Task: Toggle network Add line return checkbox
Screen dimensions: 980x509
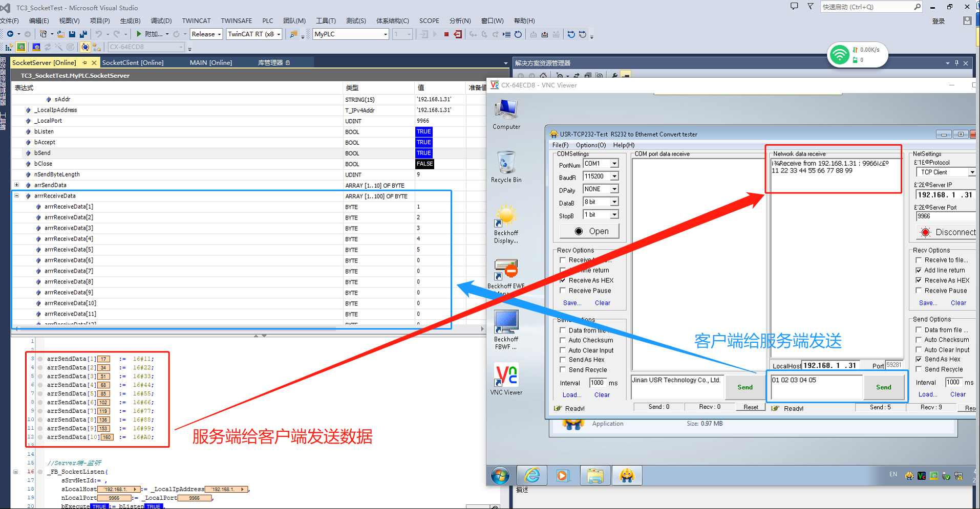Action: click(919, 270)
